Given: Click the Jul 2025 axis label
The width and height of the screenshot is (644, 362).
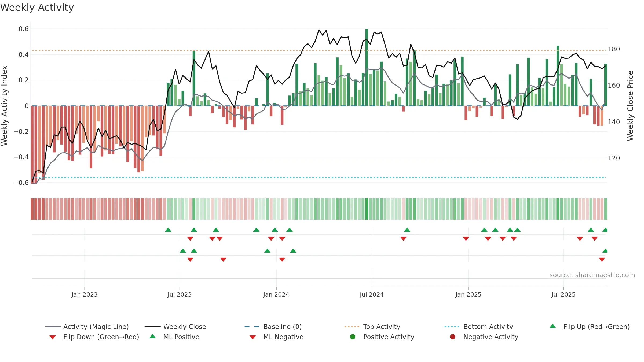Looking at the screenshot, I should click(563, 294).
